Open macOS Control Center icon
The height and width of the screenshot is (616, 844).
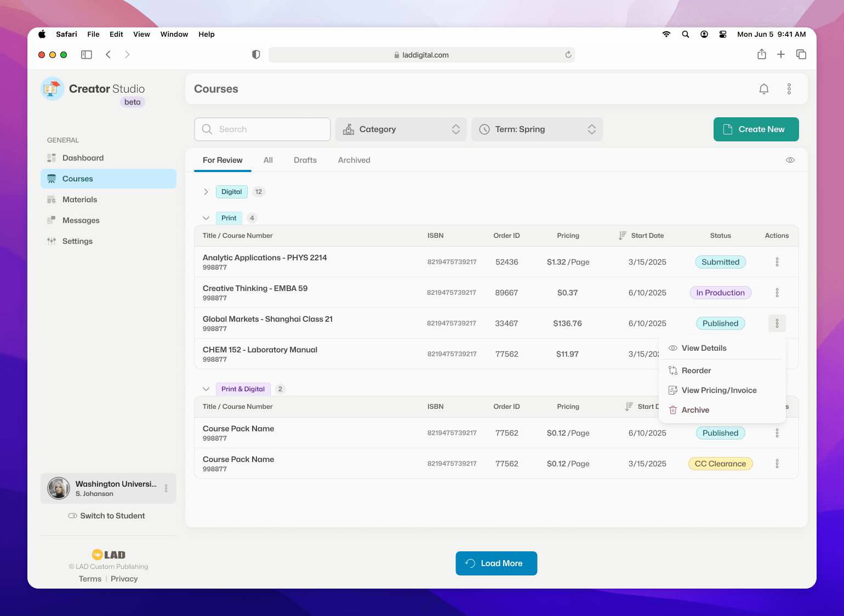pos(723,34)
